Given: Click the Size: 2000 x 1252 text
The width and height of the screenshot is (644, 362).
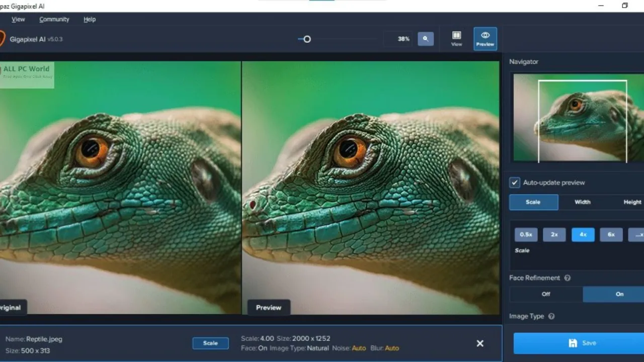Looking at the screenshot, I should (303, 338).
